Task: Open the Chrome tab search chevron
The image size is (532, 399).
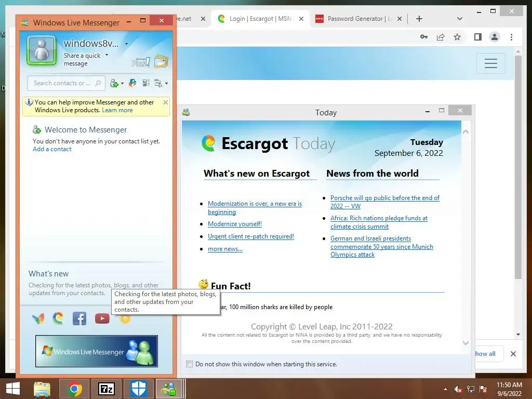Action: click(x=460, y=19)
